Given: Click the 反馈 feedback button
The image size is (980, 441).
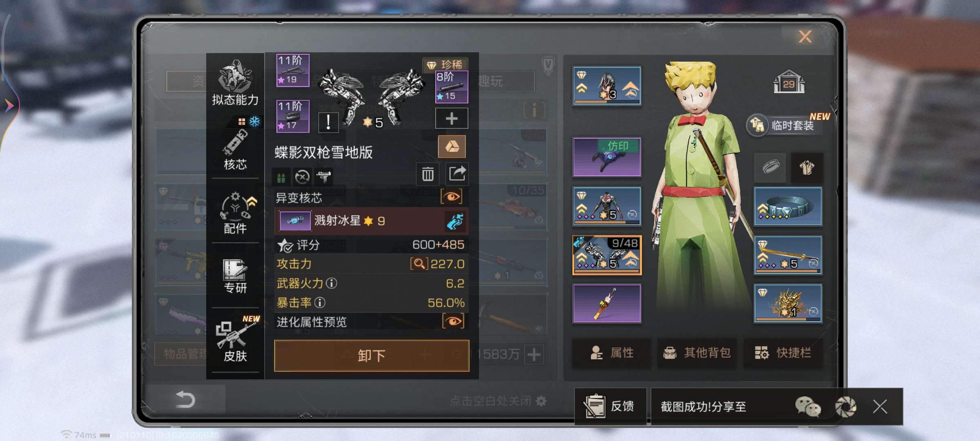Looking at the screenshot, I should [610, 406].
